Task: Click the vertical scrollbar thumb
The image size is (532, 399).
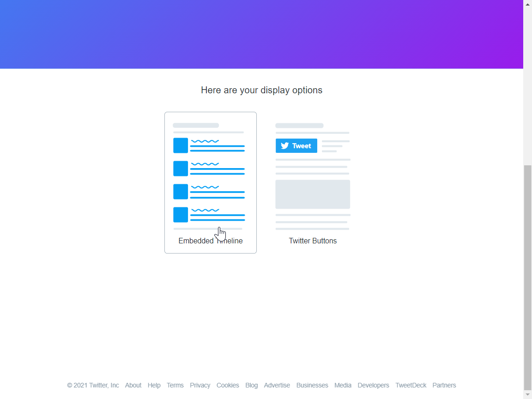Action: coord(527,277)
